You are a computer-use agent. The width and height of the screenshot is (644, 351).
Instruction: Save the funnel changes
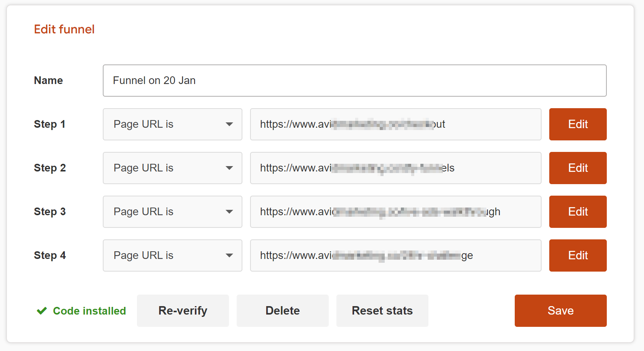(x=560, y=311)
